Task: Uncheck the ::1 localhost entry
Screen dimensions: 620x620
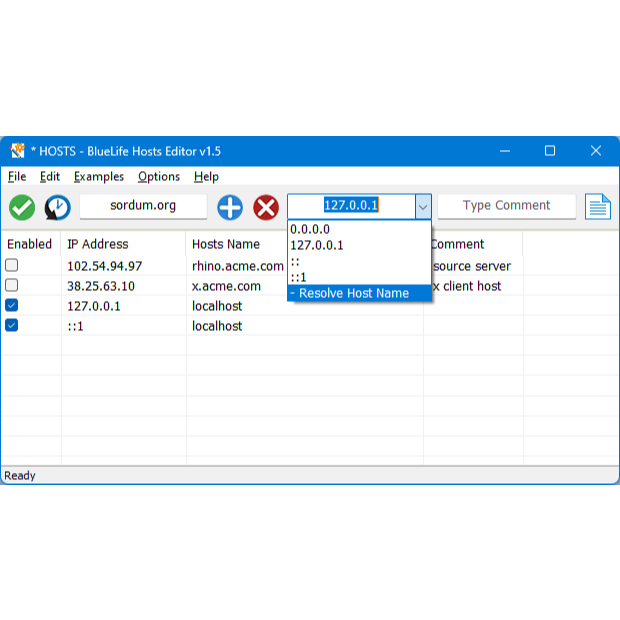Action: (11, 325)
